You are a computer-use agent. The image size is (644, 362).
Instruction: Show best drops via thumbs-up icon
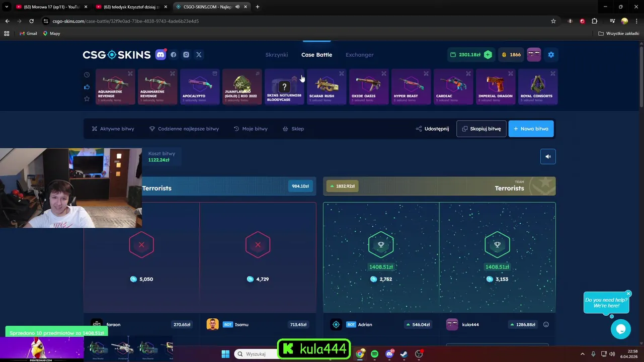tap(87, 87)
